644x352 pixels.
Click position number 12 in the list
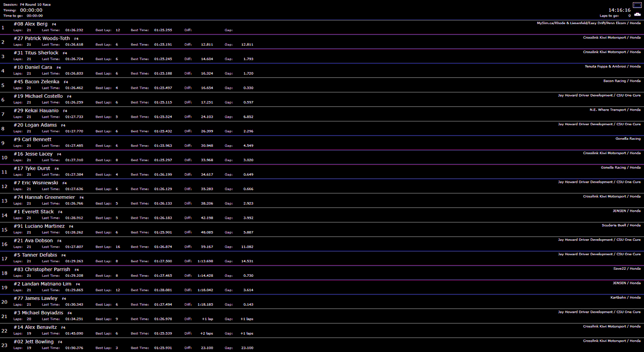4,186
